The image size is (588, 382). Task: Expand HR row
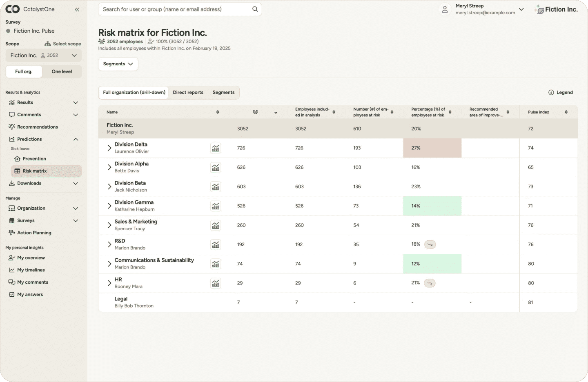109,283
